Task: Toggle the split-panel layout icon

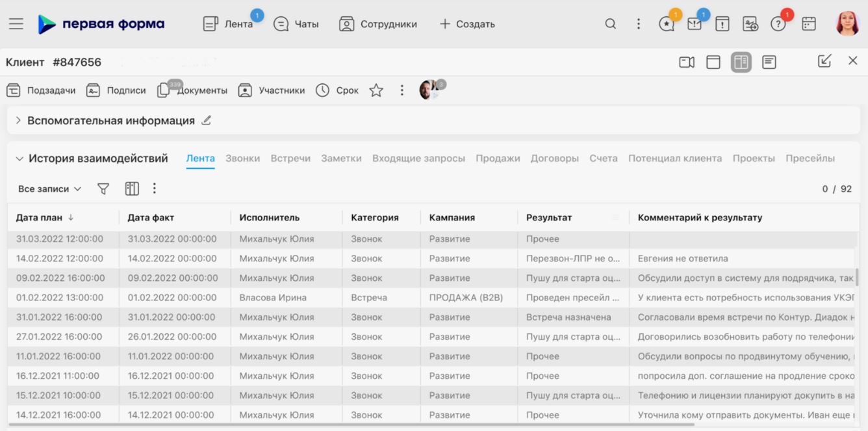Action: point(741,62)
